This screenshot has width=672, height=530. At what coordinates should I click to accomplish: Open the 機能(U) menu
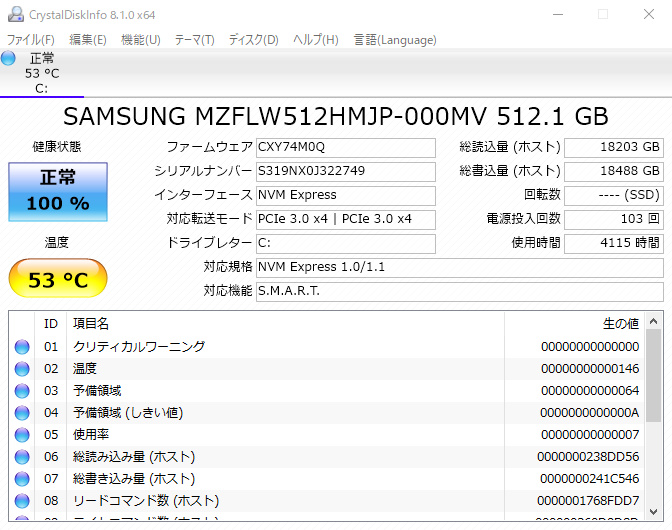(141, 40)
